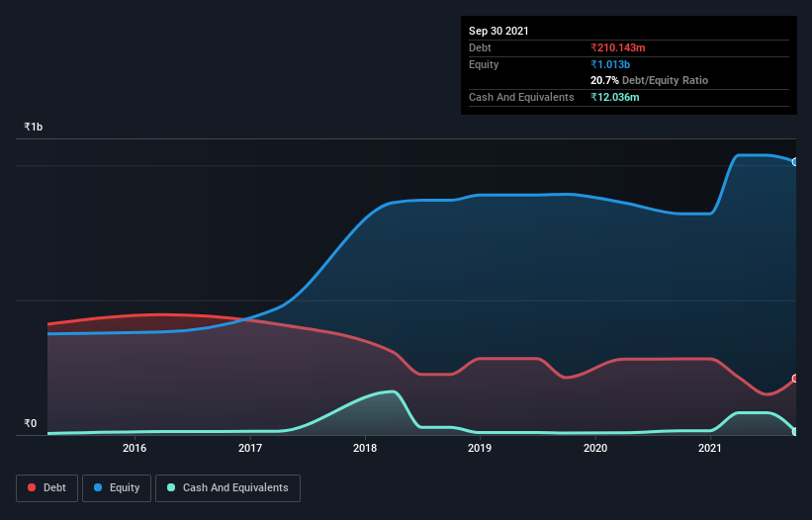Click the teal Cash endpoint marker
This screenshot has height=520, width=812.
(x=795, y=432)
